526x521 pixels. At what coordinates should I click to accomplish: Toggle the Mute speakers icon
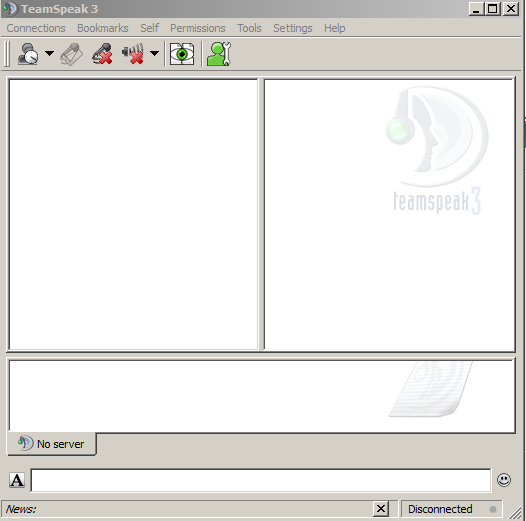[134, 54]
